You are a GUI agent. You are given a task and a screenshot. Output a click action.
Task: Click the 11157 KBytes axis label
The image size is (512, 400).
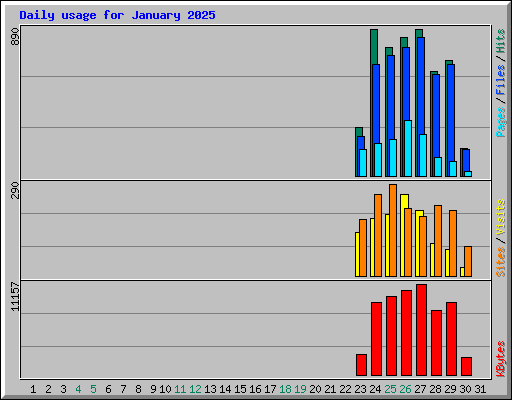click(x=15, y=297)
